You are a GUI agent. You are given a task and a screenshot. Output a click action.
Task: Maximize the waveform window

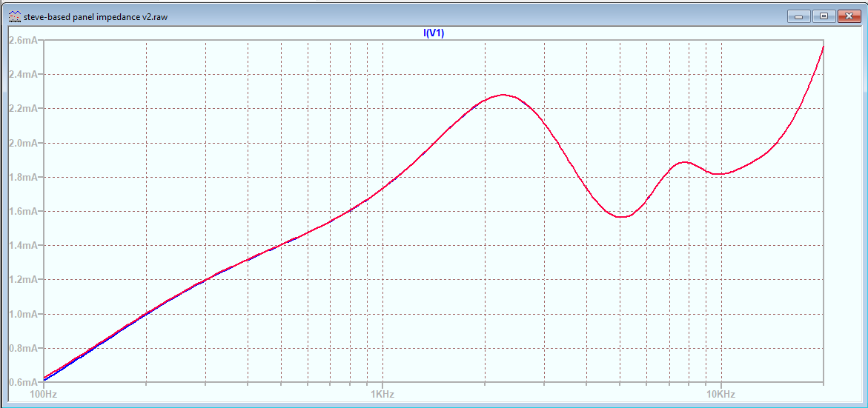point(825,16)
